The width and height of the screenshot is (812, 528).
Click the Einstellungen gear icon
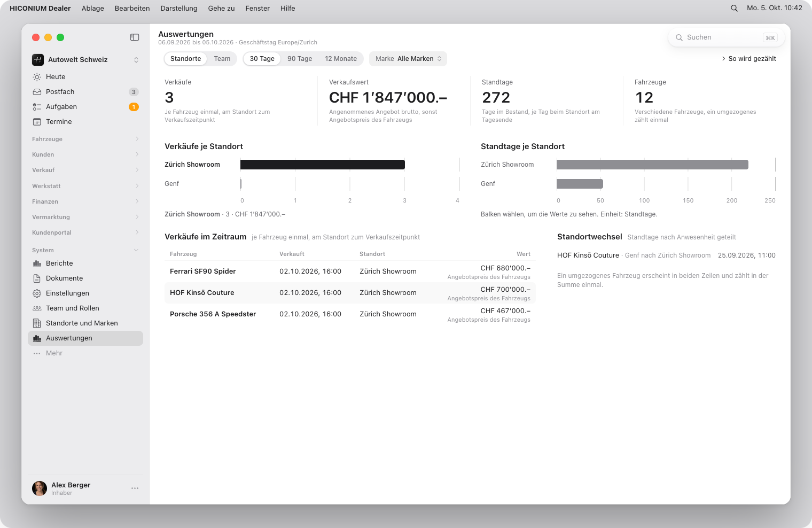tap(37, 293)
